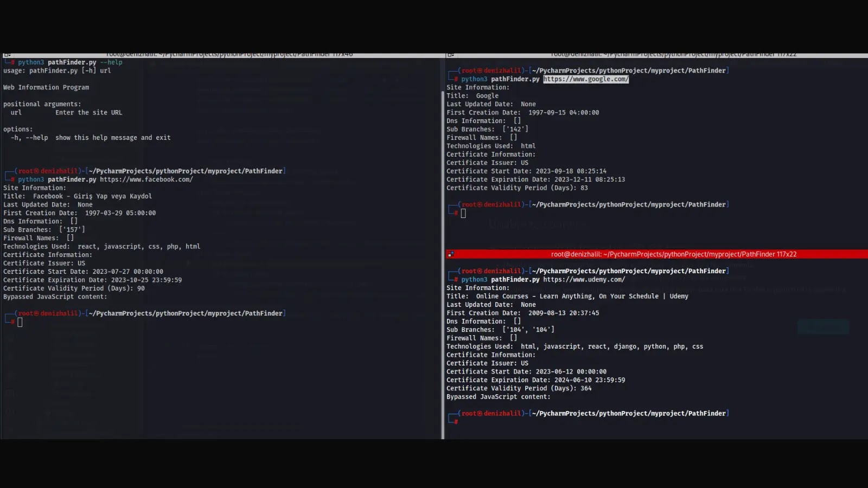Click the 'positional arguments:' heading
Screen dimensions: 868x488
(42, 104)
